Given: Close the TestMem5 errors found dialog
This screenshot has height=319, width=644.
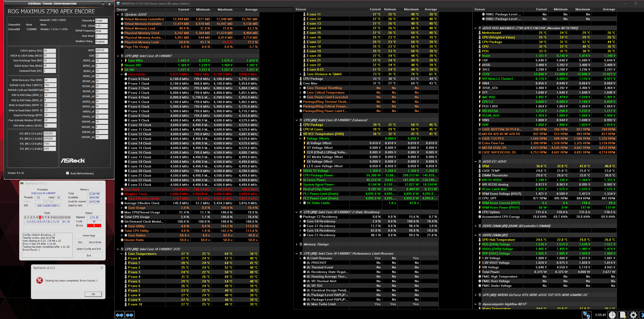Looking at the screenshot, I should pos(102,267).
